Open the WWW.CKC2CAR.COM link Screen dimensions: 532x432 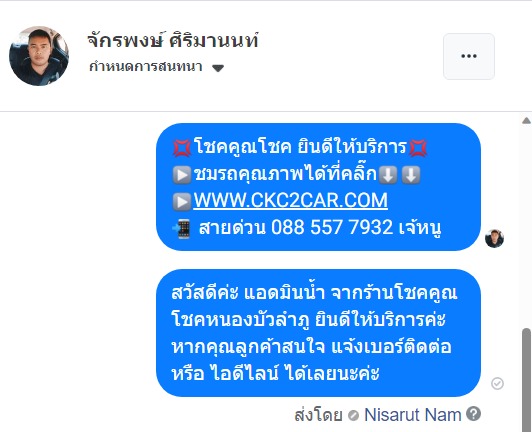point(290,200)
